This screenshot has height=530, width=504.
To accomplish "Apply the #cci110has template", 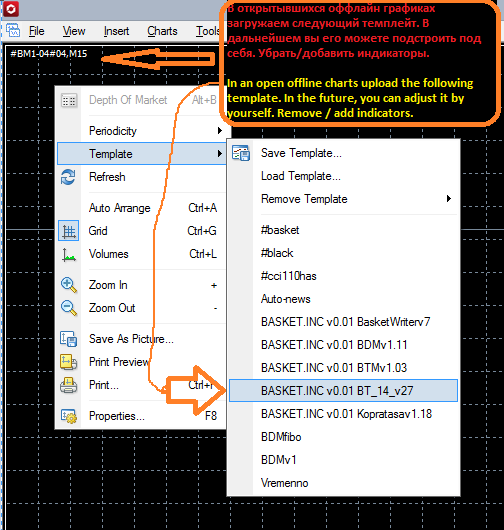I will [343, 276].
